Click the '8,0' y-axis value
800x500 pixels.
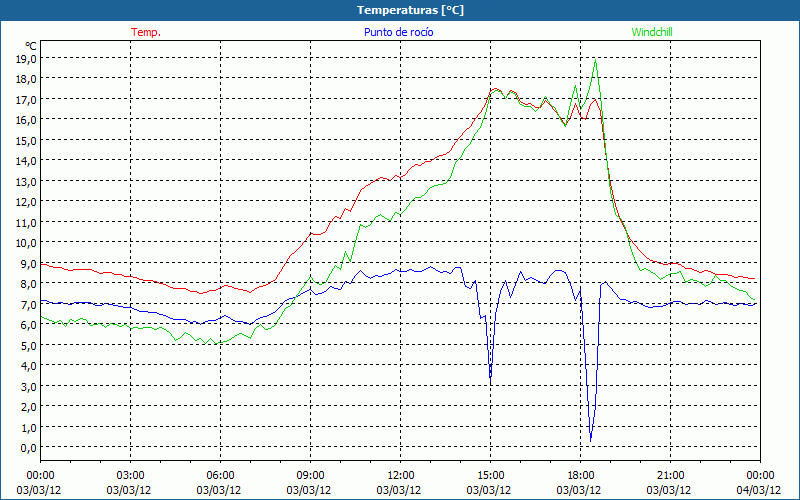point(28,284)
